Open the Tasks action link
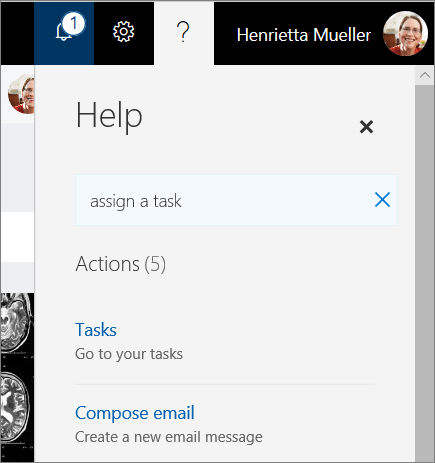Screen dimensions: 435x463 [96, 330]
